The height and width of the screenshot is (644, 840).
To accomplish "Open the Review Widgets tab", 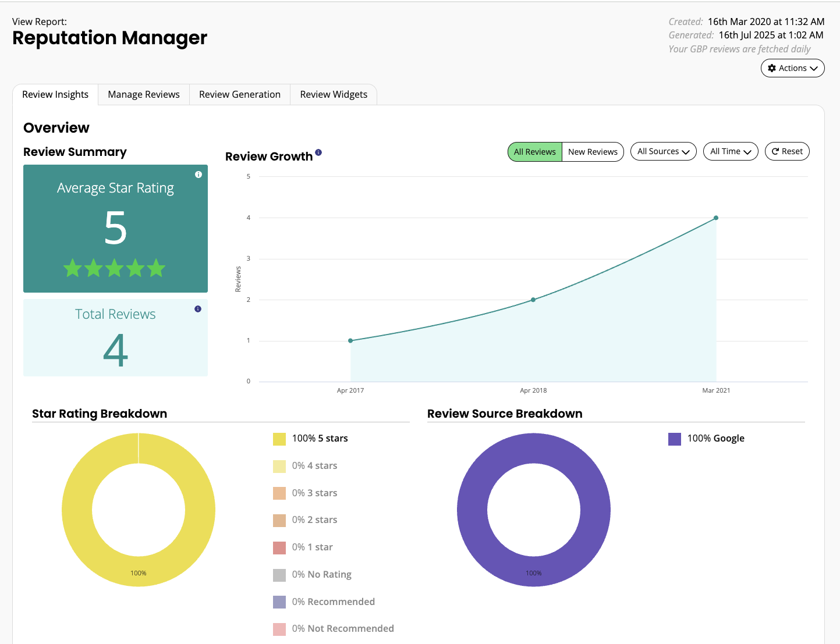I will tap(333, 94).
